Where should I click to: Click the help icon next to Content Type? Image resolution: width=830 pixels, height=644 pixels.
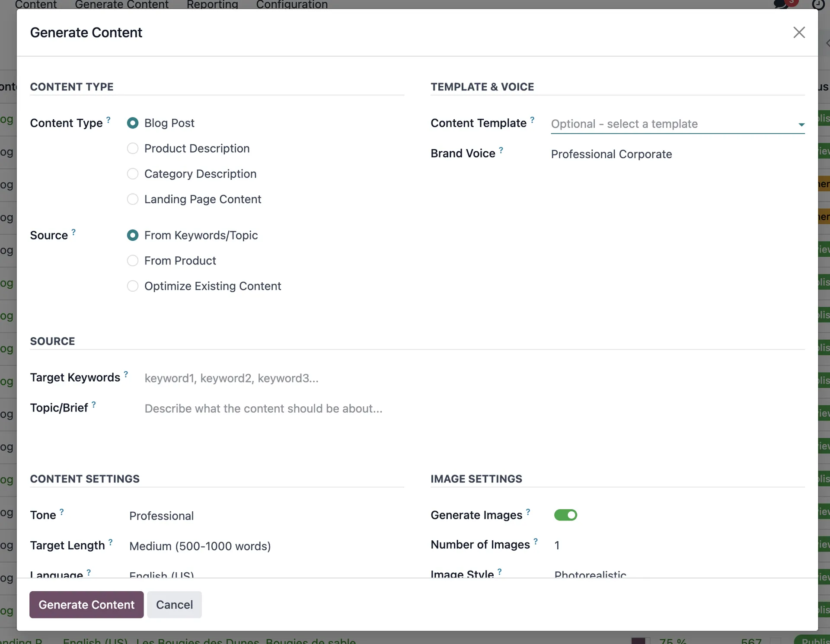pos(108,119)
